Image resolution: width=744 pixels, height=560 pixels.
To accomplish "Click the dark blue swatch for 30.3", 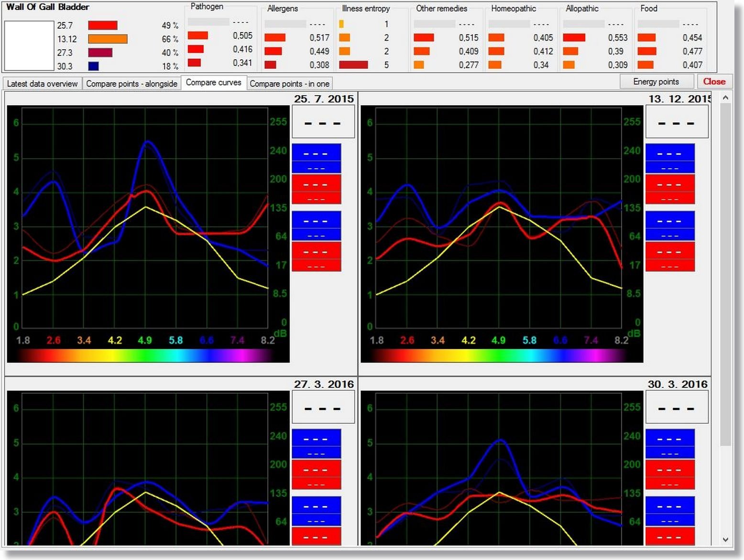I will 93,66.
